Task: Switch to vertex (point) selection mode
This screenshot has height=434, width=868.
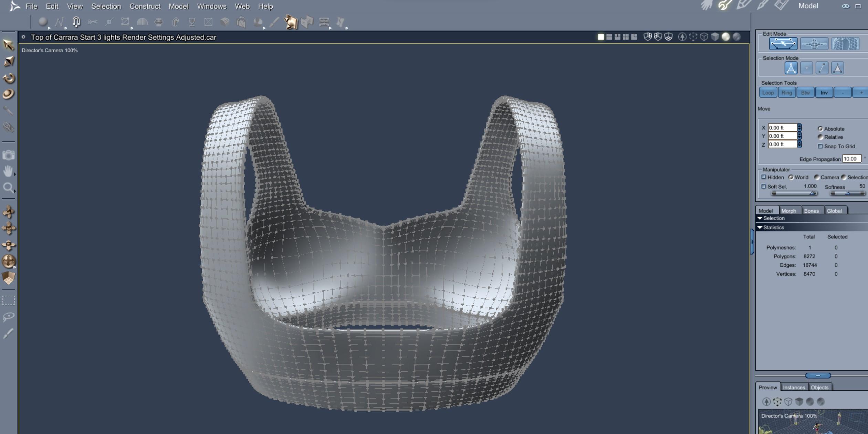Action: [806, 68]
